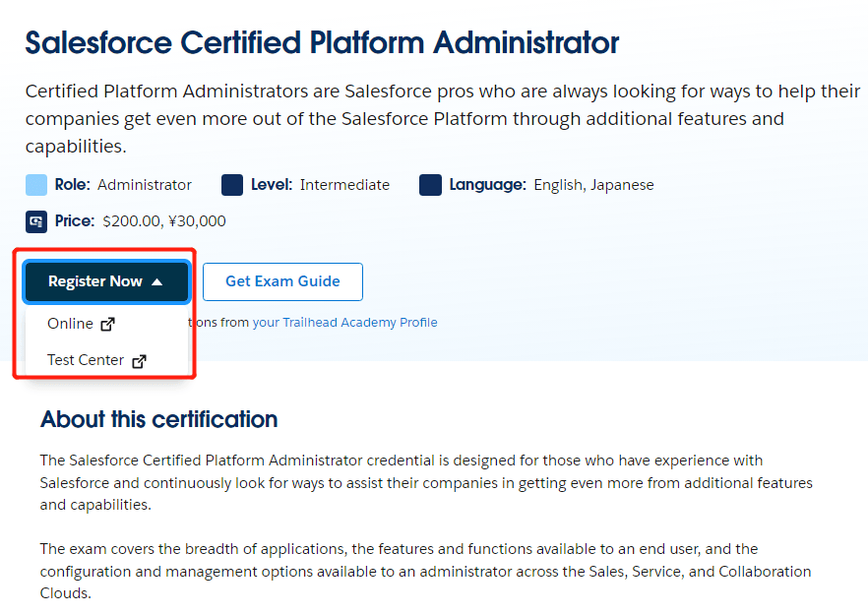
Task: Click the Language icon square
Action: point(430,185)
